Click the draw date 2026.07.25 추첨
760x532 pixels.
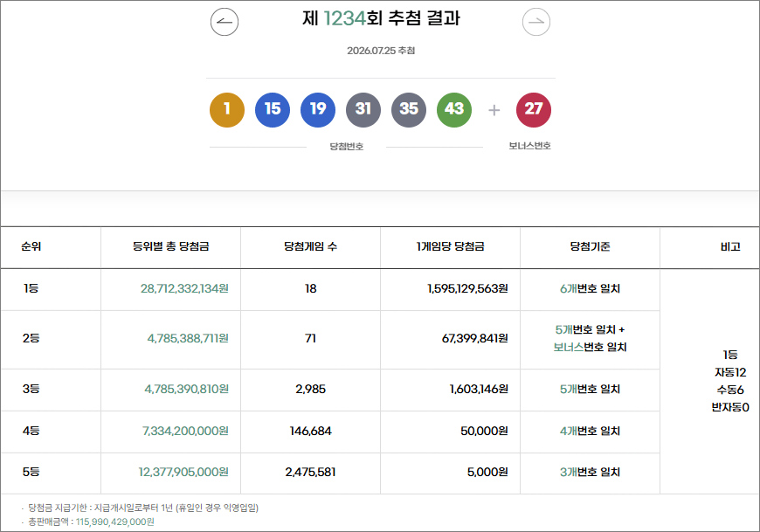(381, 51)
